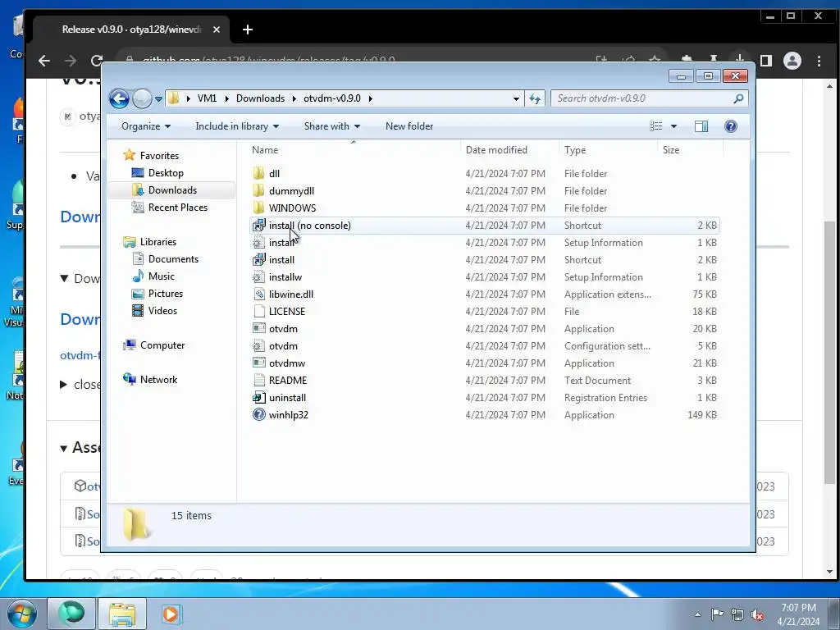Select the LICENSE file icon
The height and width of the screenshot is (630, 840).
[x=258, y=311]
